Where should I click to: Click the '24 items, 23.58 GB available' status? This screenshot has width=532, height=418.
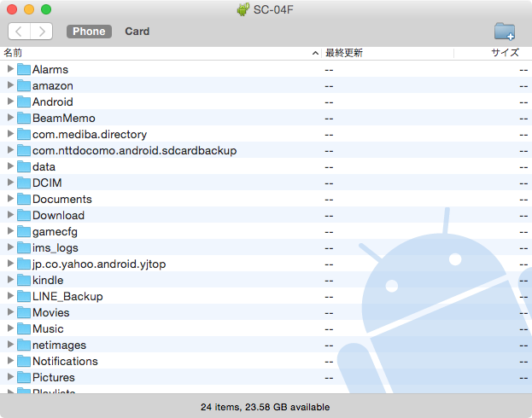[266, 407]
